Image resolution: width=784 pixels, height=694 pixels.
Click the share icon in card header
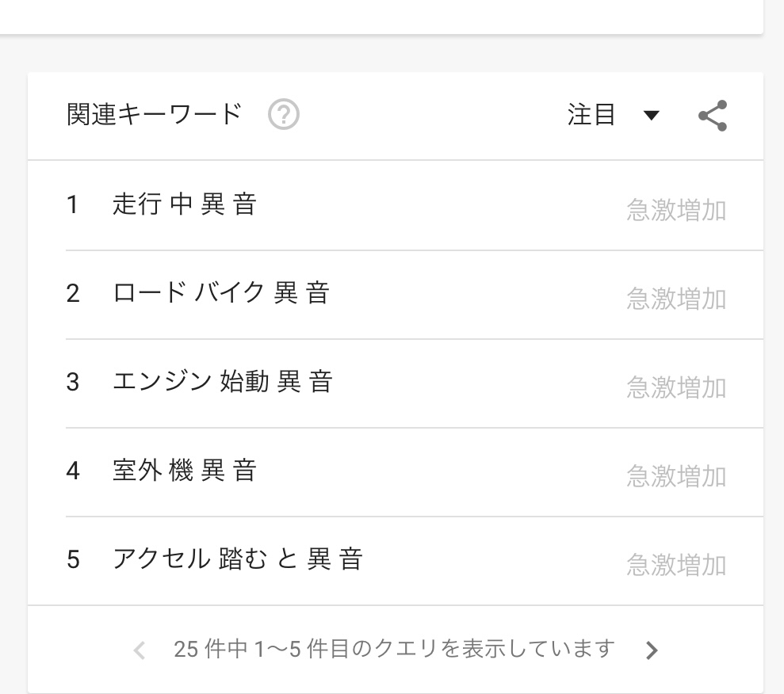coord(713,116)
